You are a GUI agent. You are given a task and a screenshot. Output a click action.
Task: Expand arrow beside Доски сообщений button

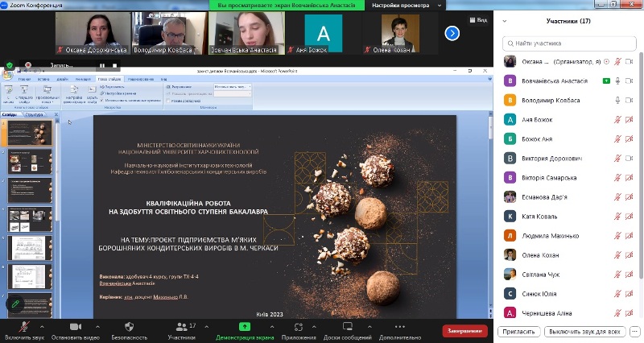coord(369,327)
